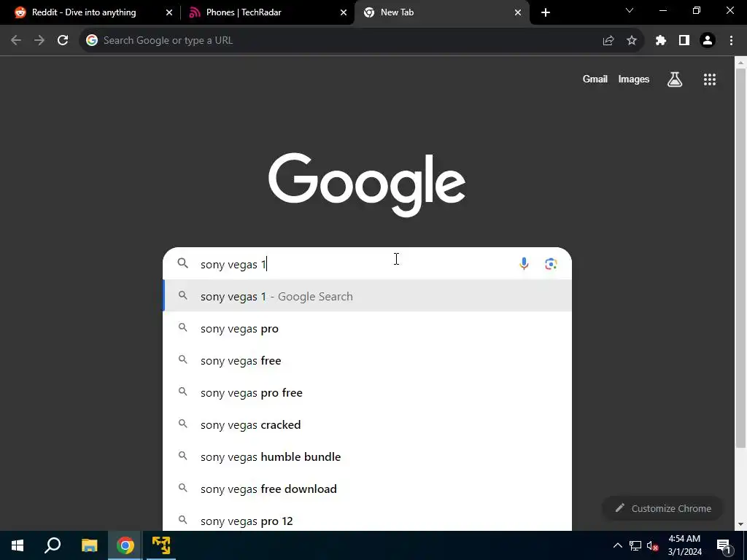Click the share page icon

[x=608, y=41]
